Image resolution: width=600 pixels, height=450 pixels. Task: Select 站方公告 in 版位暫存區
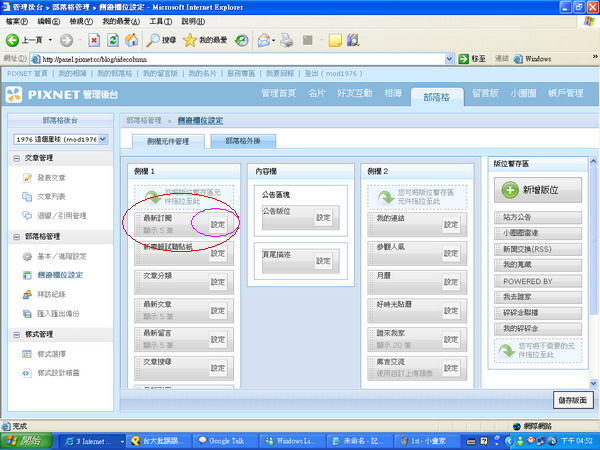click(538, 217)
